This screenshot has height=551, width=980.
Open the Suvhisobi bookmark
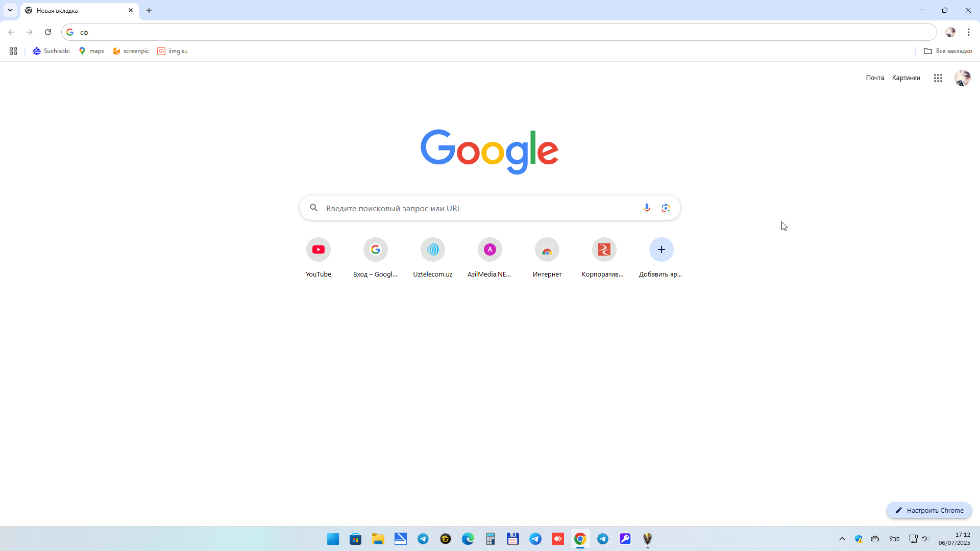tap(51, 51)
